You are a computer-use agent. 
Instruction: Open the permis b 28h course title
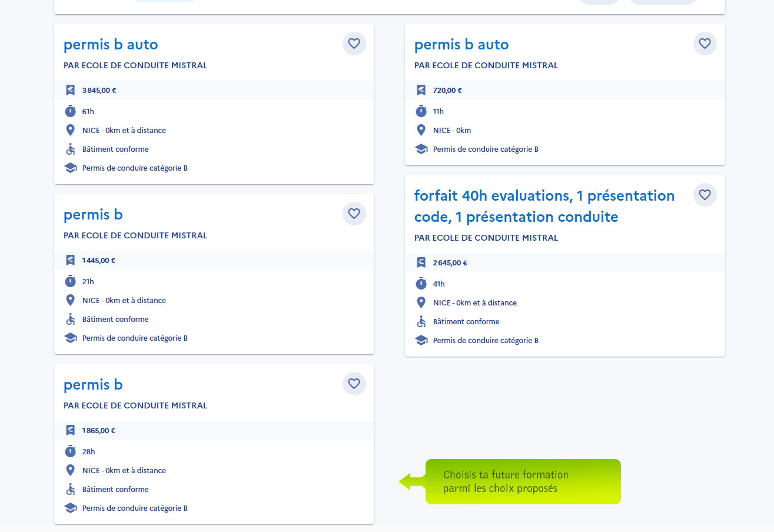point(93,385)
